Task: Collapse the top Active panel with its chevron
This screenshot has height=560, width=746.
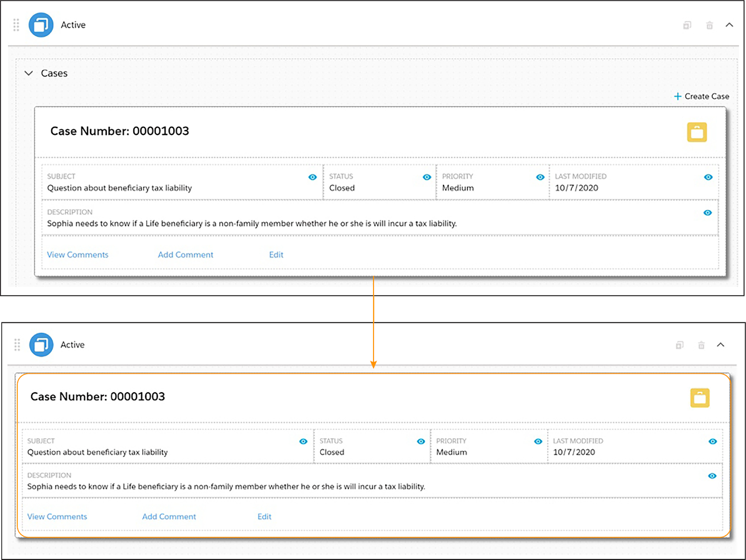Action: (730, 25)
